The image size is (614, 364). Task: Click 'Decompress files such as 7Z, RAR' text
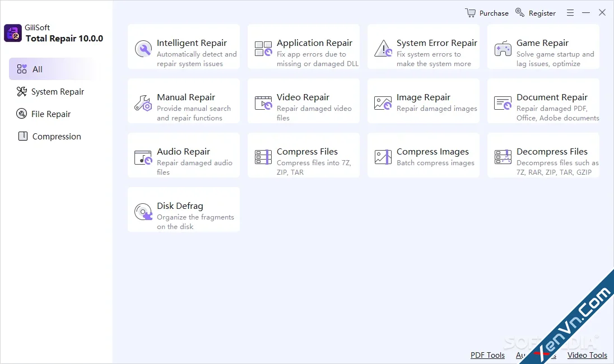557,167
